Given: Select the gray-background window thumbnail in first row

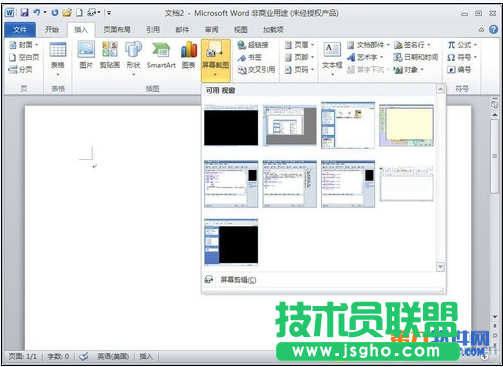Looking at the screenshot, I should point(289,125).
